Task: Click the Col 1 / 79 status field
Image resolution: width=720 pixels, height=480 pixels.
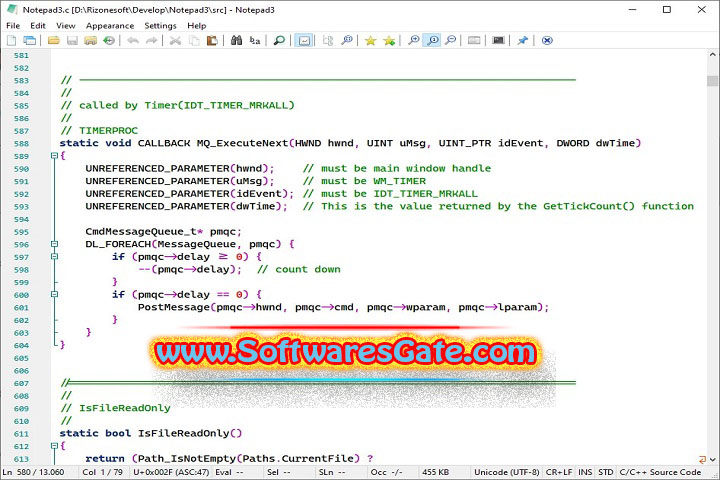Action: coord(102,472)
